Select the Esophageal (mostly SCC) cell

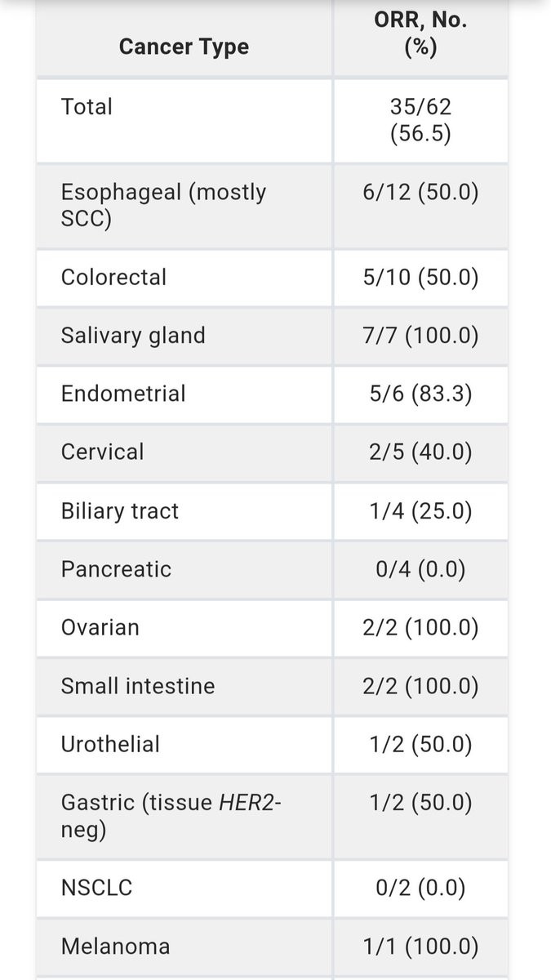[163, 205]
